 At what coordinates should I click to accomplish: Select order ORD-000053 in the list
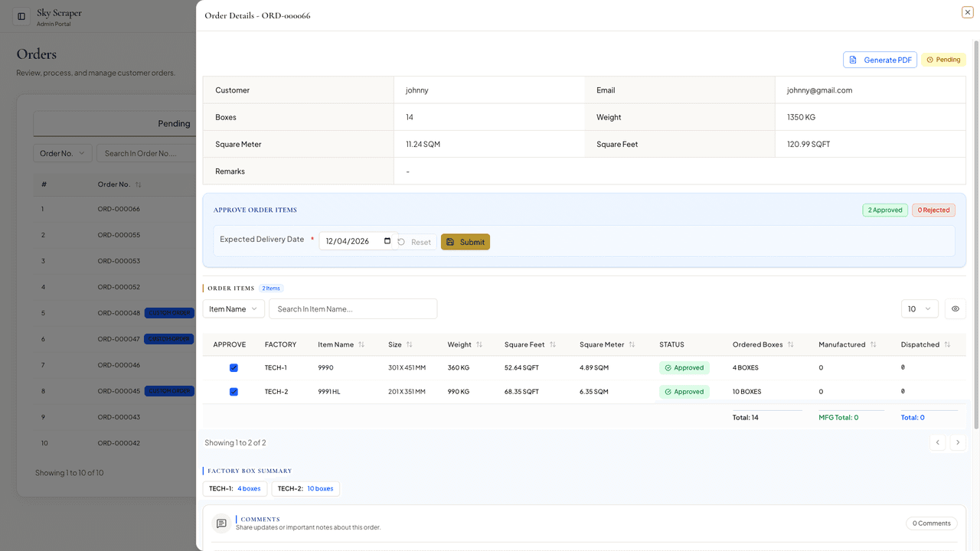click(119, 261)
